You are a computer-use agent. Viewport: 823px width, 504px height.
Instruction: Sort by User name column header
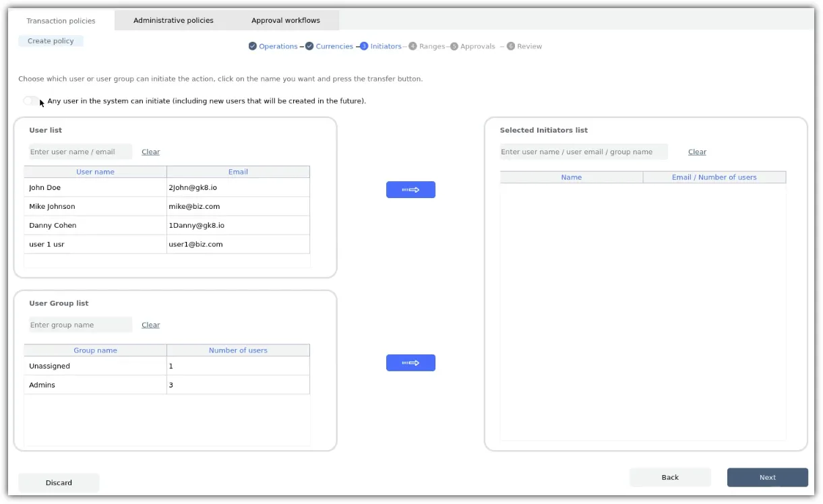pos(96,172)
